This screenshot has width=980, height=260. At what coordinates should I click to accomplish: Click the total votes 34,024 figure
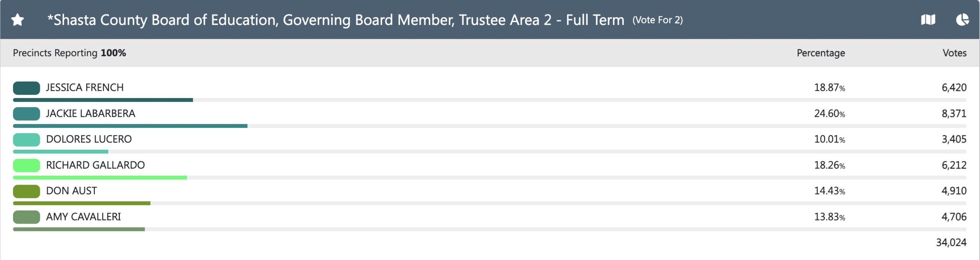[951, 242]
